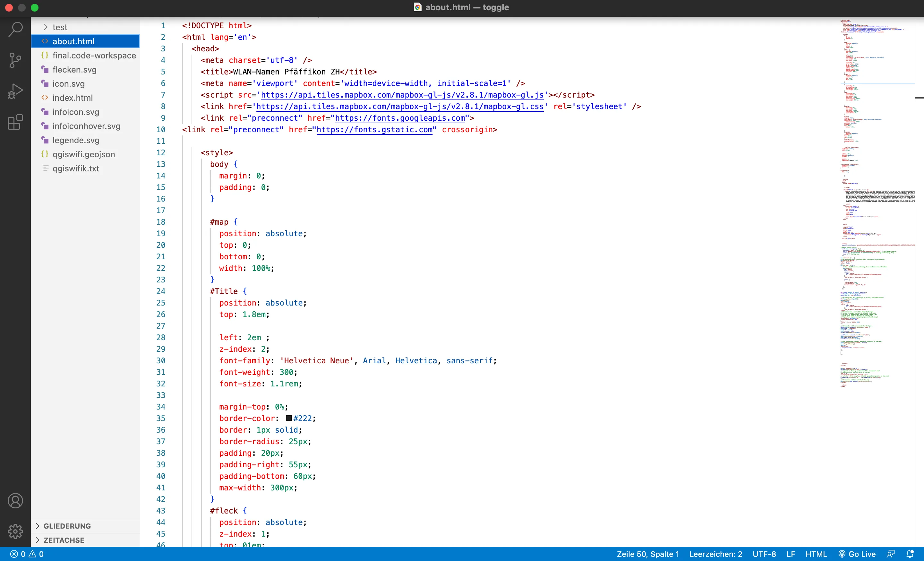Click the errors and warnings status indicator
Screen dimensions: 924x561
click(27, 554)
